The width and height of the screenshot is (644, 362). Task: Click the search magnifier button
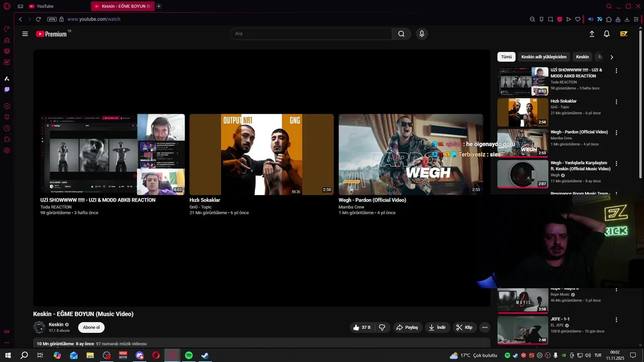click(x=401, y=34)
